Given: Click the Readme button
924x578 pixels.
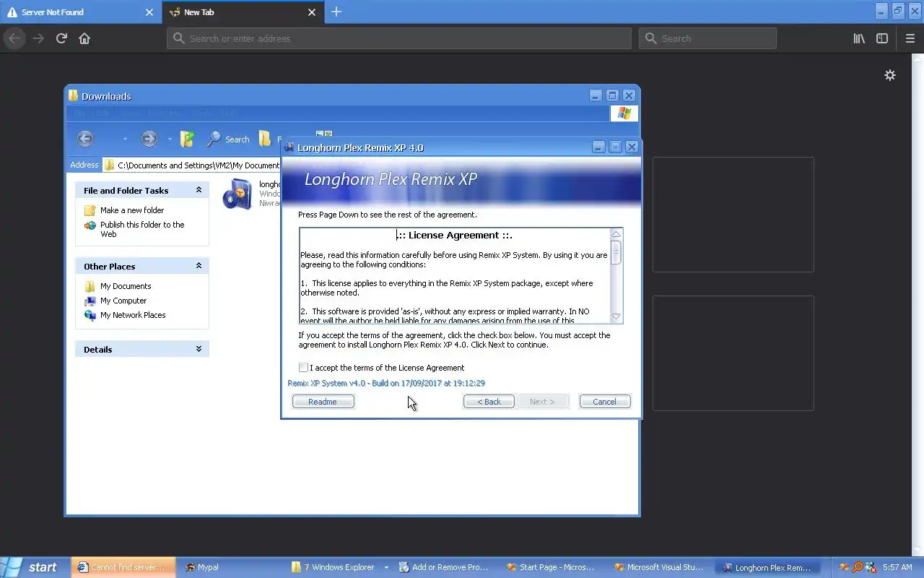Looking at the screenshot, I should (323, 402).
